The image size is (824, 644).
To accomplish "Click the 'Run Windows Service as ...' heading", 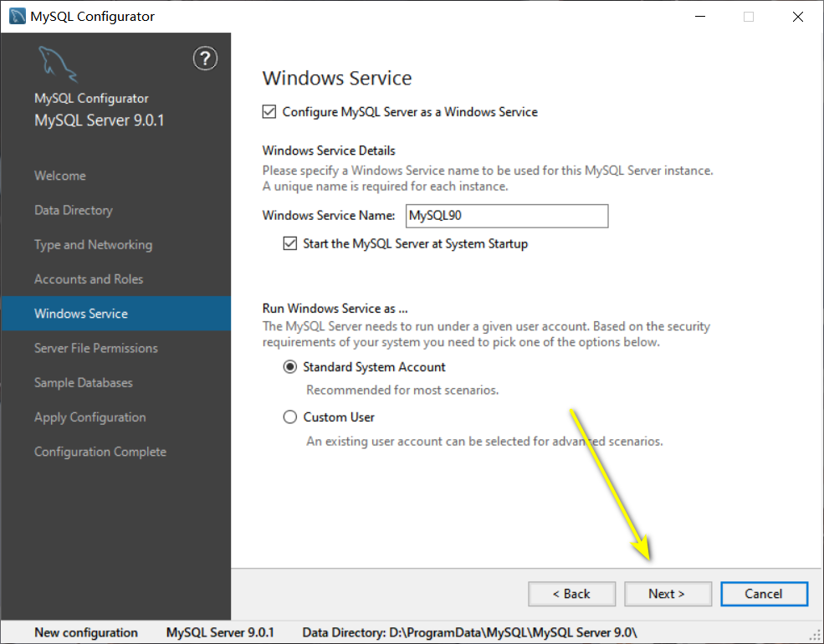I will pos(335,309).
